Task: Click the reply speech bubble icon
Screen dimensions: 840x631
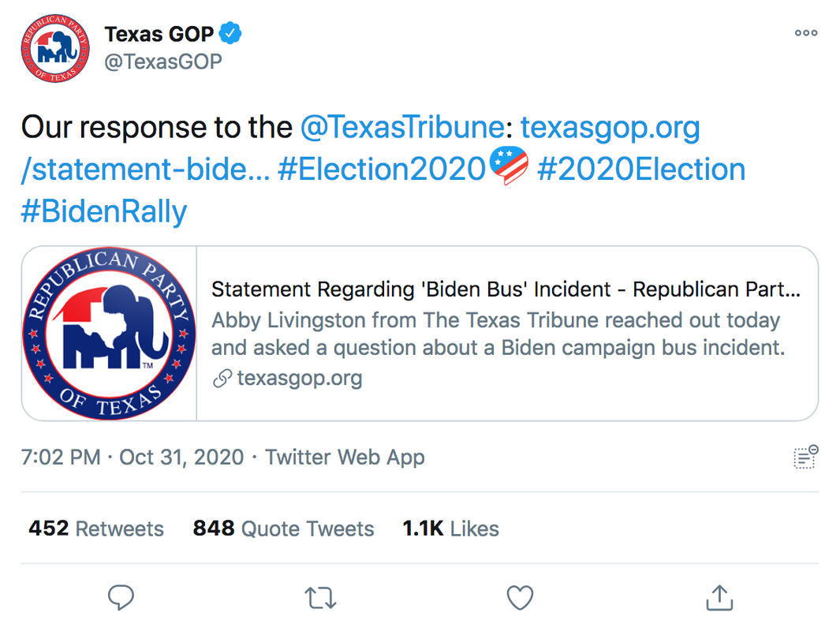Action: pyautogui.click(x=121, y=597)
